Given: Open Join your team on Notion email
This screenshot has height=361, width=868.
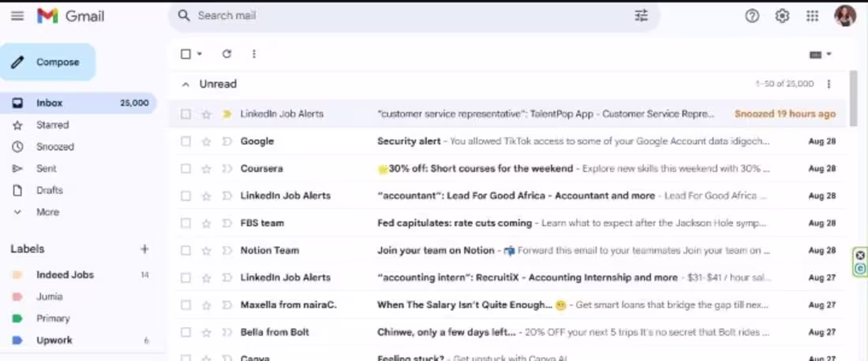Looking at the screenshot, I should pyautogui.click(x=507, y=251).
